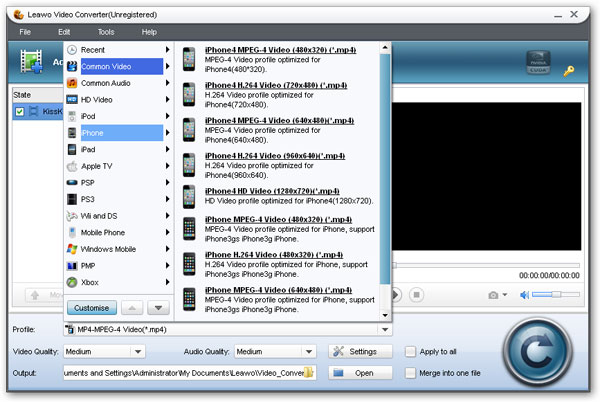Enable Merge into one file checkbox
This screenshot has height=402, width=600.
tap(410, 373)
